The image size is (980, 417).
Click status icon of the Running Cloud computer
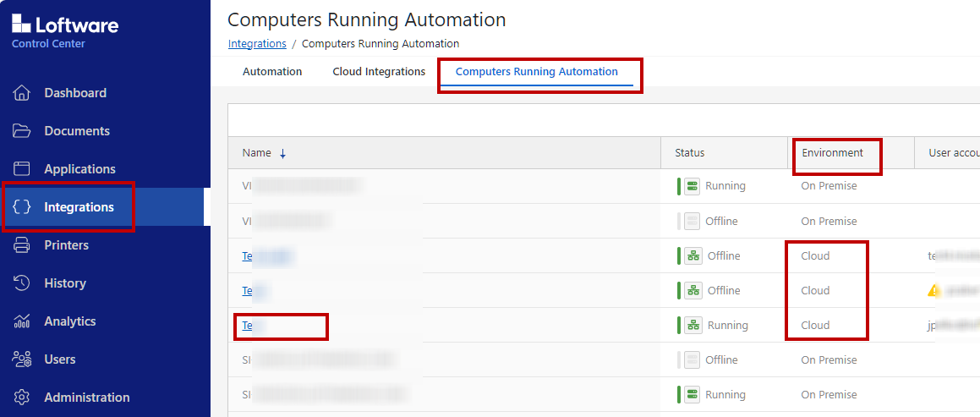(692, 325)
